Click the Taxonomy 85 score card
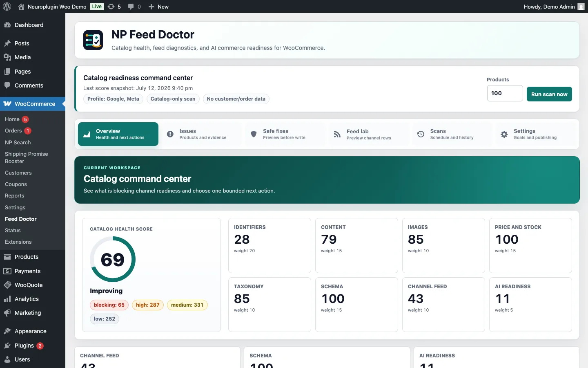 pos(269,305)
